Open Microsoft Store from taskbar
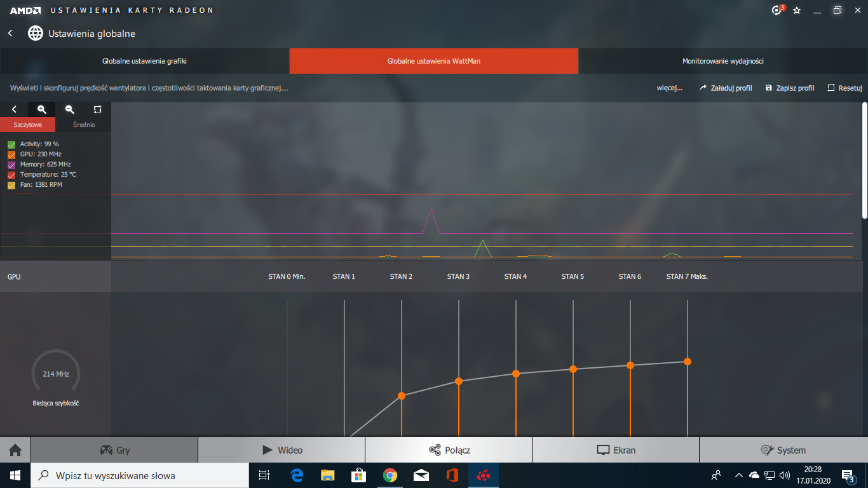Screen dimensions: 868x488 pos(359,475)
